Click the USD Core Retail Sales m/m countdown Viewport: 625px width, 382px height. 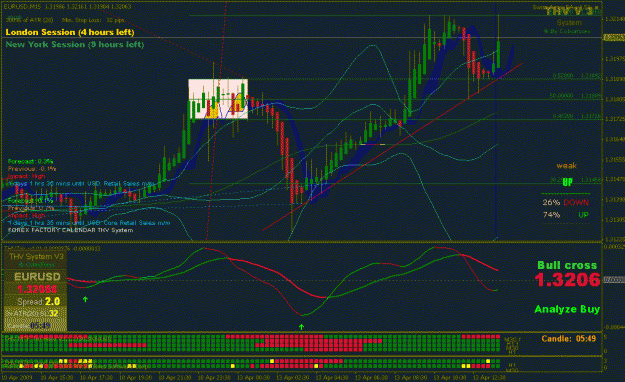pyautogui.click(x=89, y=223)
